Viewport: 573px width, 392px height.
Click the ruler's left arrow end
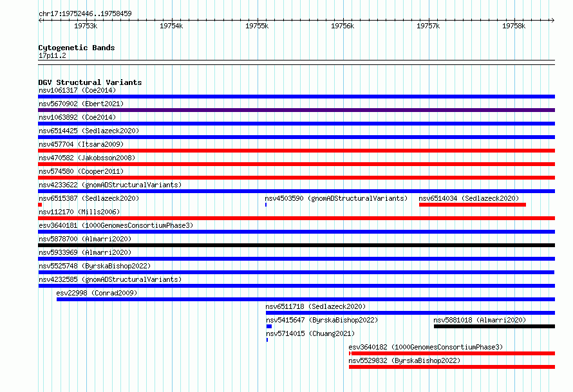pos(40,21)
